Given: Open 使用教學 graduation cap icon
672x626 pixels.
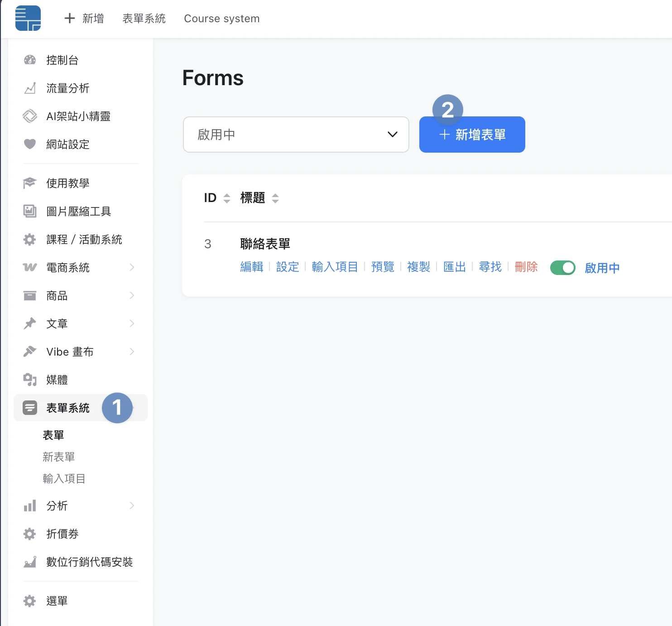Looking at the screenshot, I should click(30, 183).
